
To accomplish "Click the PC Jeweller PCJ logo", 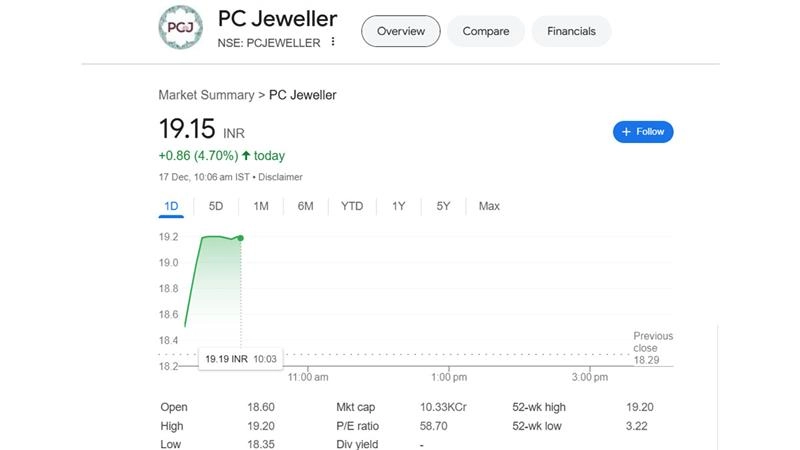I will [x=181, y=29].
